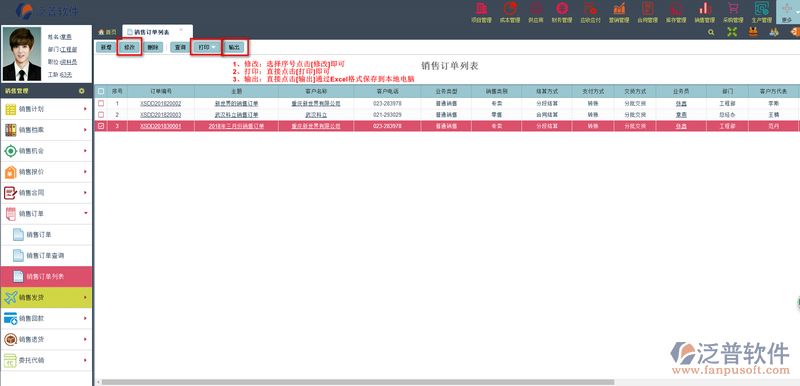The height and width of the screenshot is (386, 800).
Task: Check the checkbox for order row 1
Action: [x=101, y=103]
